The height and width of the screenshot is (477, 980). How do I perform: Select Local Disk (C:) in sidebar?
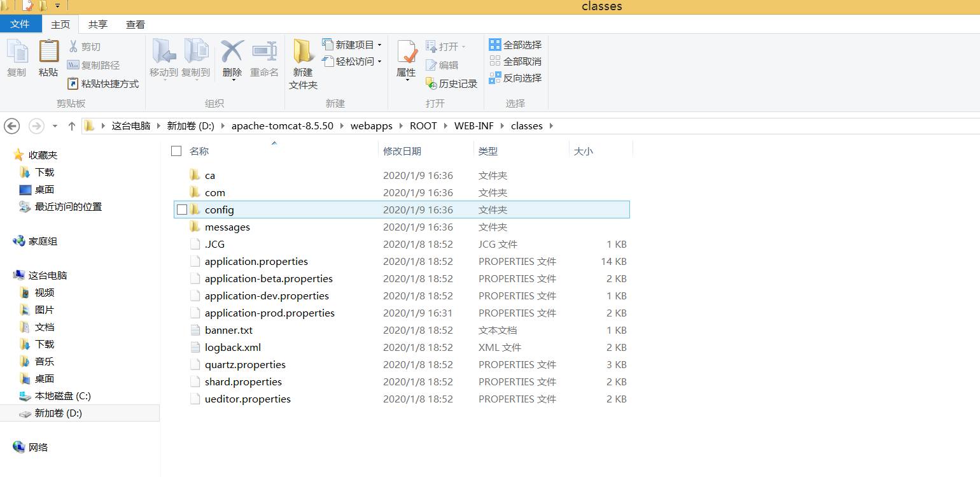coord(63,395)
